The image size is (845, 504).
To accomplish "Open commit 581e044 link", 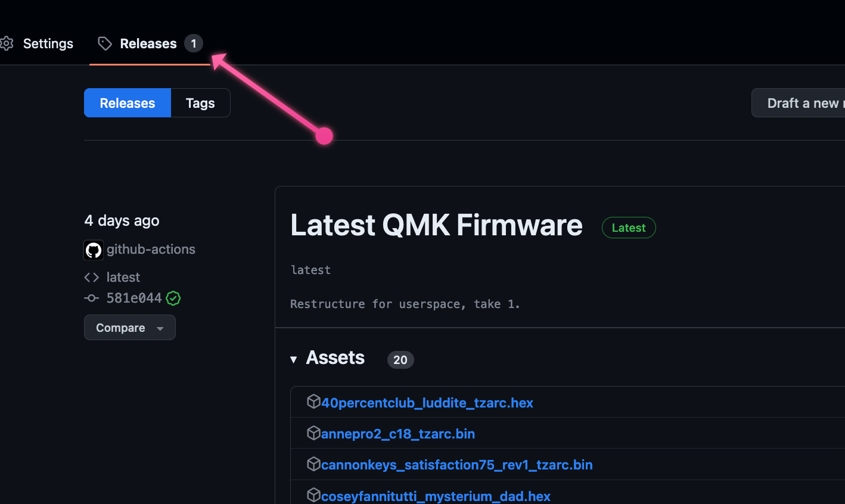I will [x=134, y=298].
